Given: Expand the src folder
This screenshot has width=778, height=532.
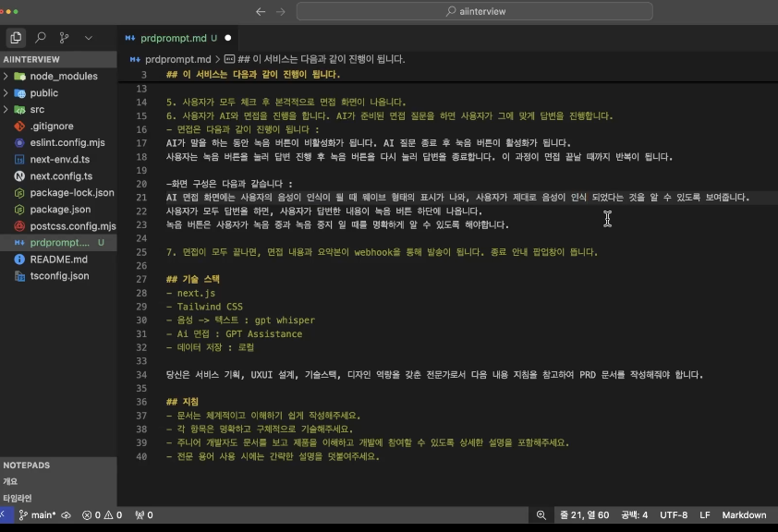Looking at the screenshot, I should coord(58,109).
